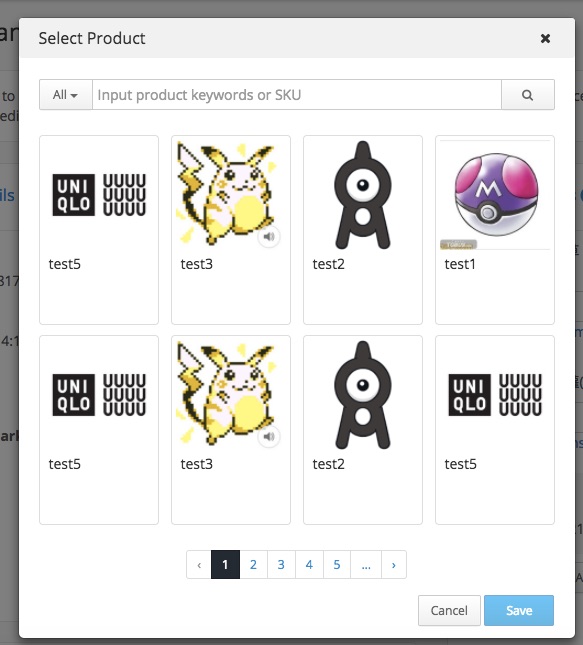583x645 pixels.
Task: Switch to page 2
Action: point(253,565)
